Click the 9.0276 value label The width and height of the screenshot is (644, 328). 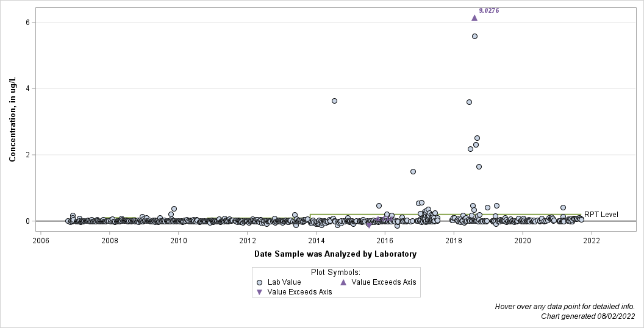tap(488, 11)
